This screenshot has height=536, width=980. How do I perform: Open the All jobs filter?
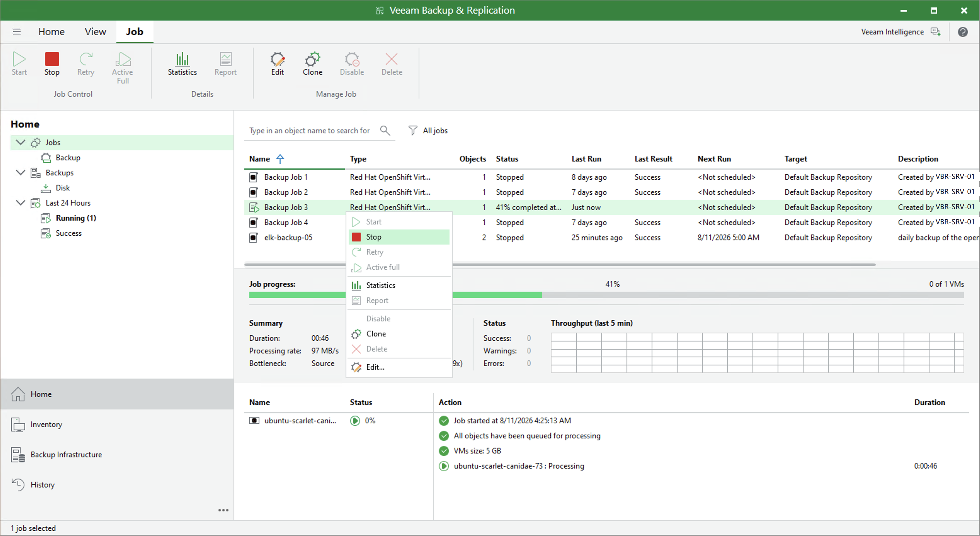click(428, 130)
